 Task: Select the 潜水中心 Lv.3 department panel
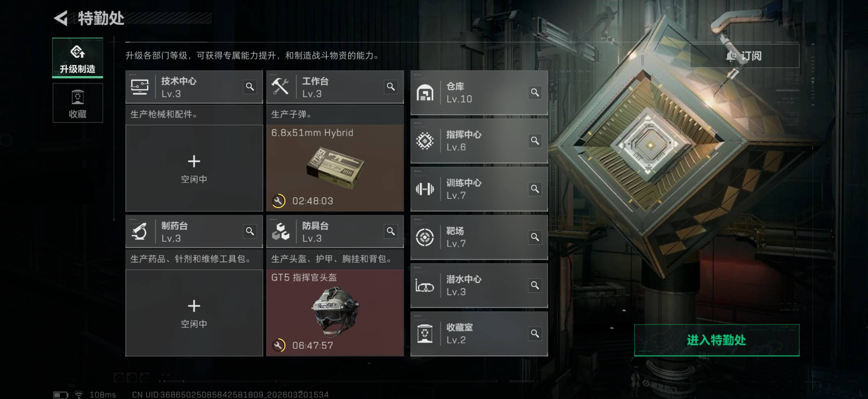pos(479,286)
